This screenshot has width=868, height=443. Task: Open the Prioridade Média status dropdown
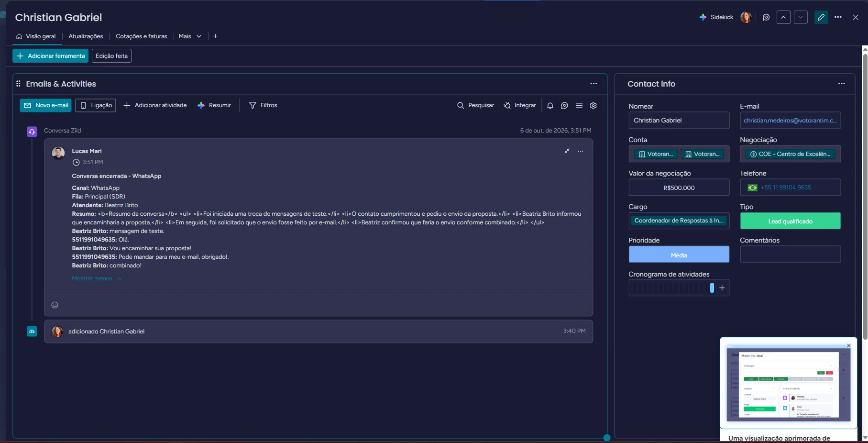(x=679, y=255)
